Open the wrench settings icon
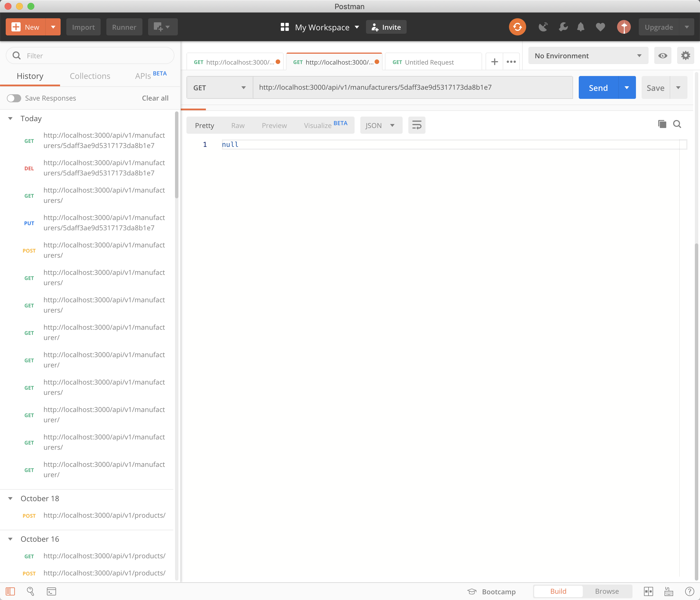The image size is (700, 600). click(x=563, y=27)
